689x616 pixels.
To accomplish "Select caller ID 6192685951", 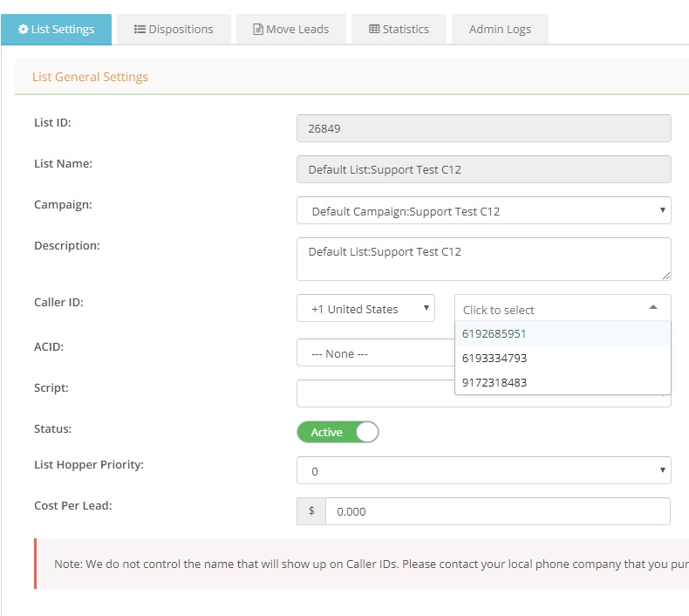I will point(563,333).
